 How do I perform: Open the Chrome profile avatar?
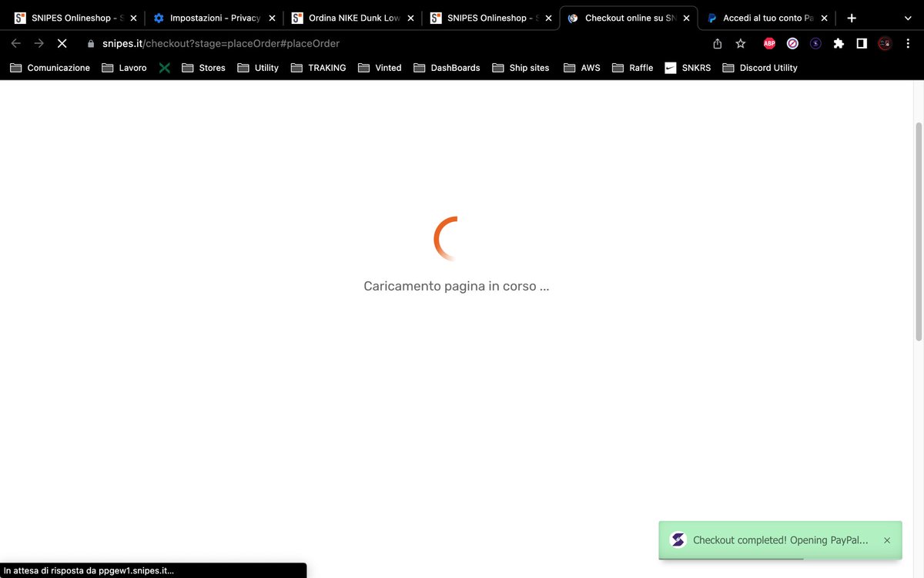pos(885,44)
